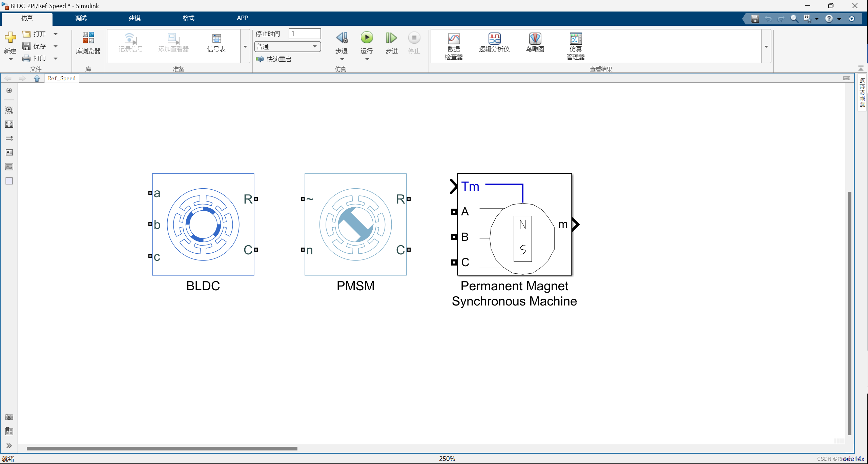Click the Run (运行) simulation button
The image size is (868, 464).
(x=367, y=38)
